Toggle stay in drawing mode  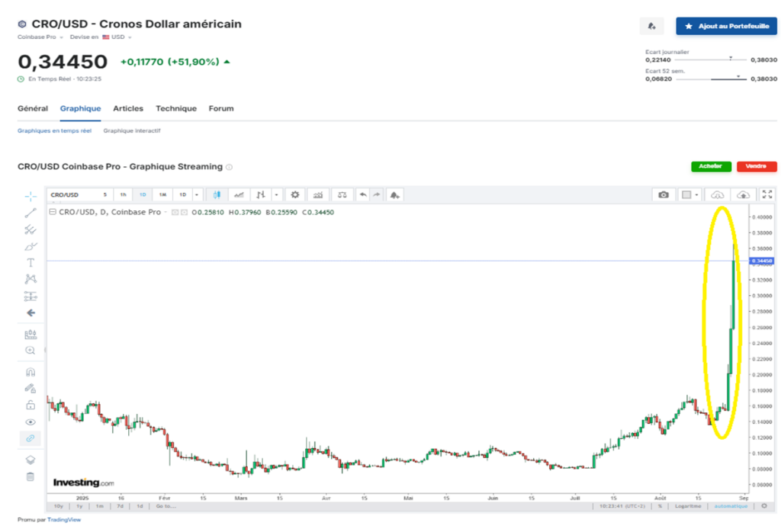point(31,389)
